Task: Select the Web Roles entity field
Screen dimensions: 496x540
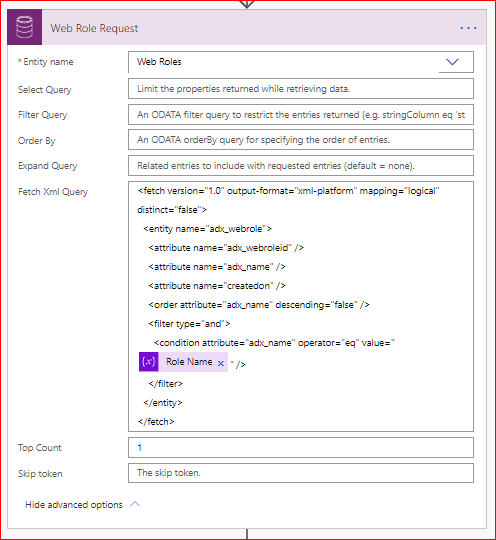Action: coord(301,62)
